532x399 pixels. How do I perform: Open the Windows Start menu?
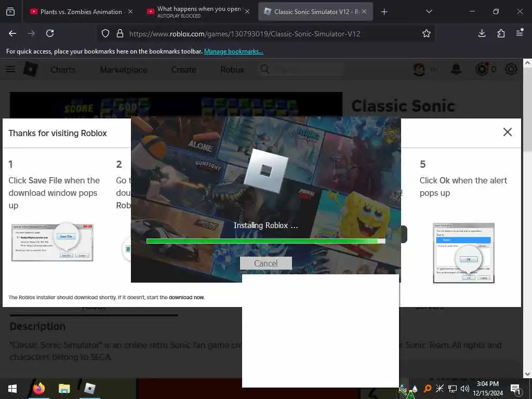click(12, 389)
